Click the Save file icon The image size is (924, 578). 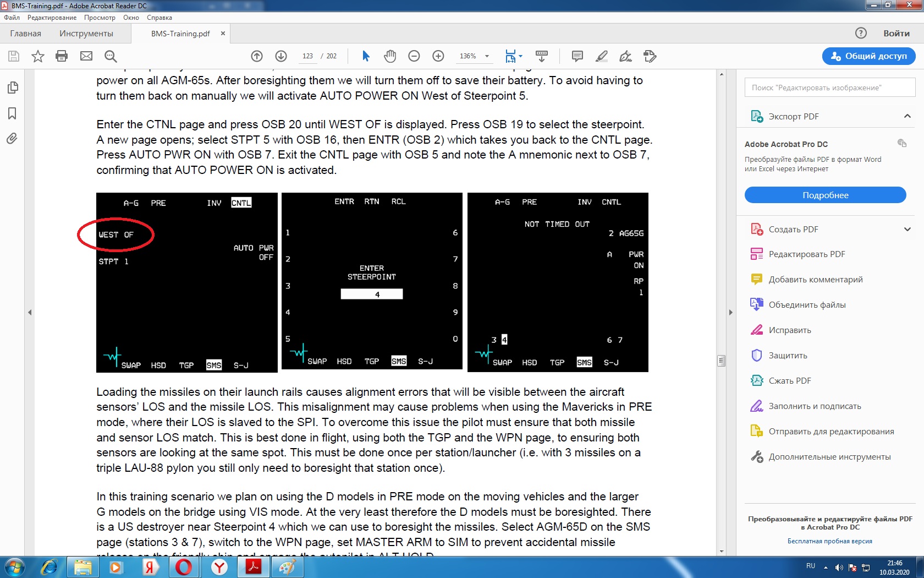(x=14, y=56)
